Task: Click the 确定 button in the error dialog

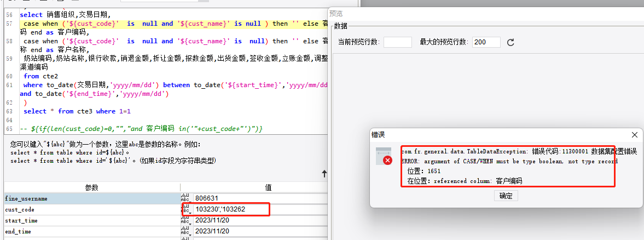Action: point(506,196)
